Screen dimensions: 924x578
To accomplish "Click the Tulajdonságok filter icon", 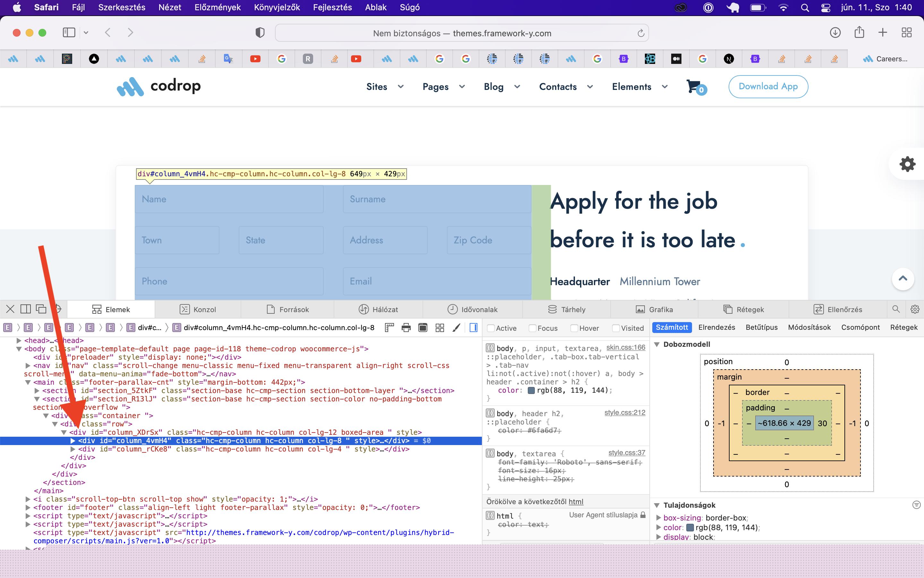I will 916,505.
